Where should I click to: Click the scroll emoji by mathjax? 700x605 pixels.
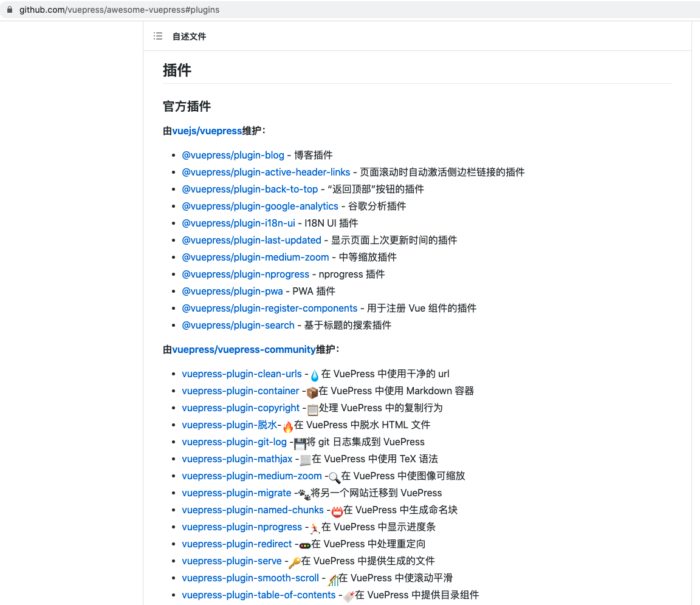click(306, 460)
